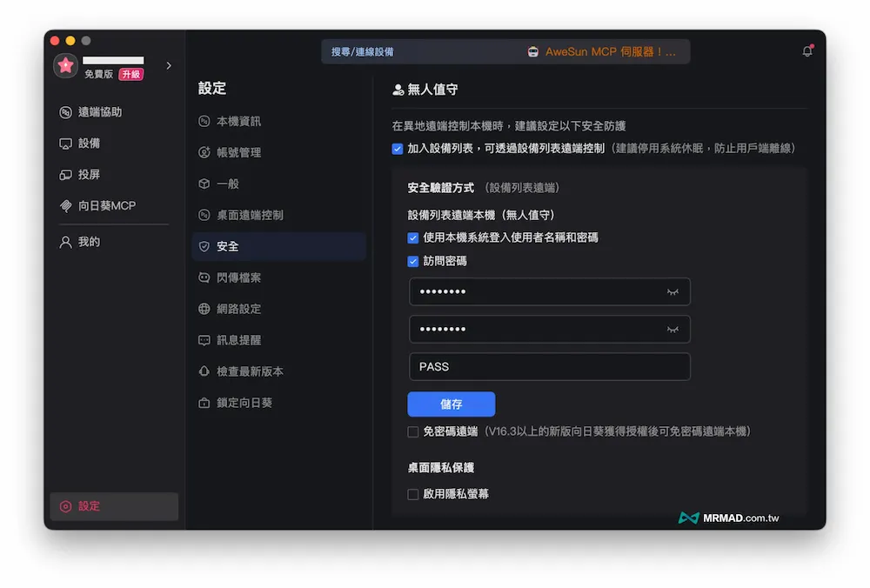
Task: Click the AweSun MCP robot icon
Action: (x=532, y=51)
